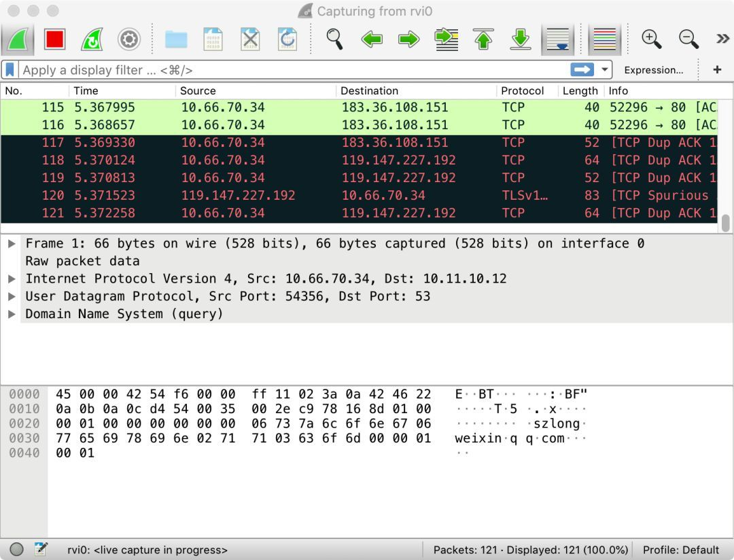Viewport: 734px width, 560px height.
Task: Zoom out the main window text
Action: tap(688, 39)
